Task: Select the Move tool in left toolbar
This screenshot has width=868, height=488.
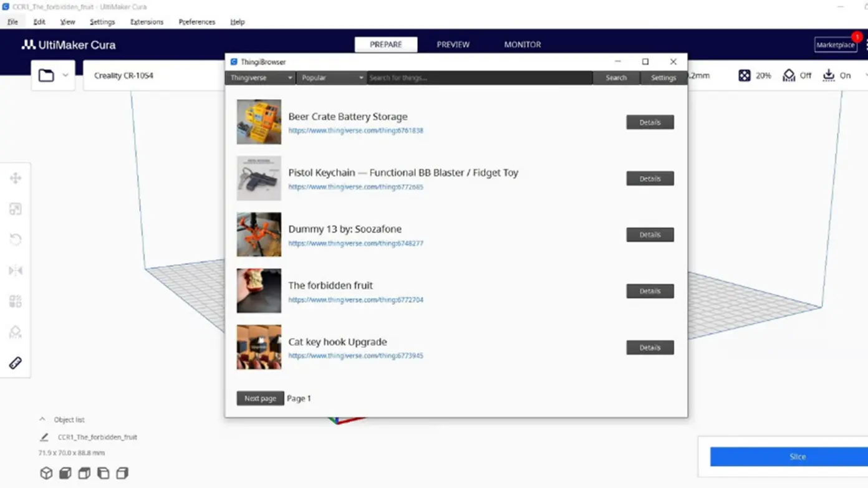Action: 16,178
